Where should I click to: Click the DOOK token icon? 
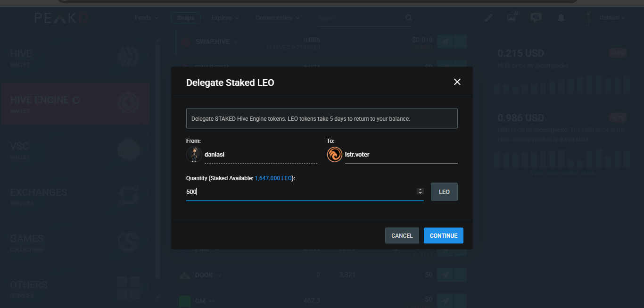185,275
